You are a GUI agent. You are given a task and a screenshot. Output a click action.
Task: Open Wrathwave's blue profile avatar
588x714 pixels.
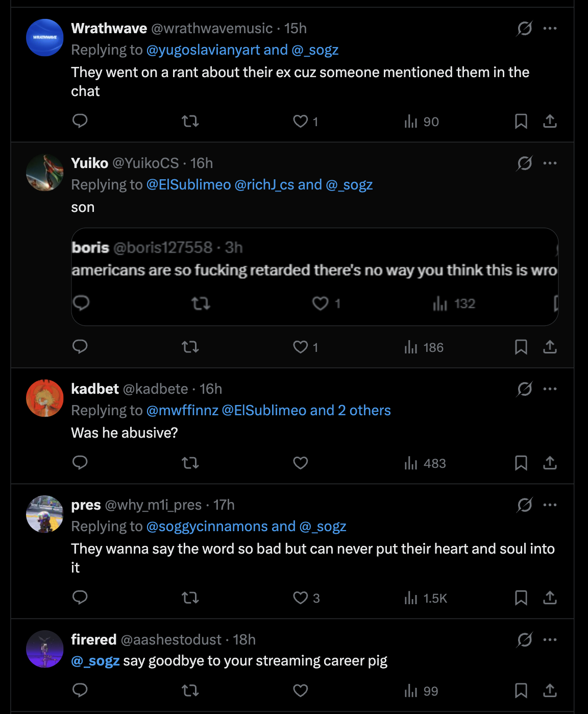point(45,38)
